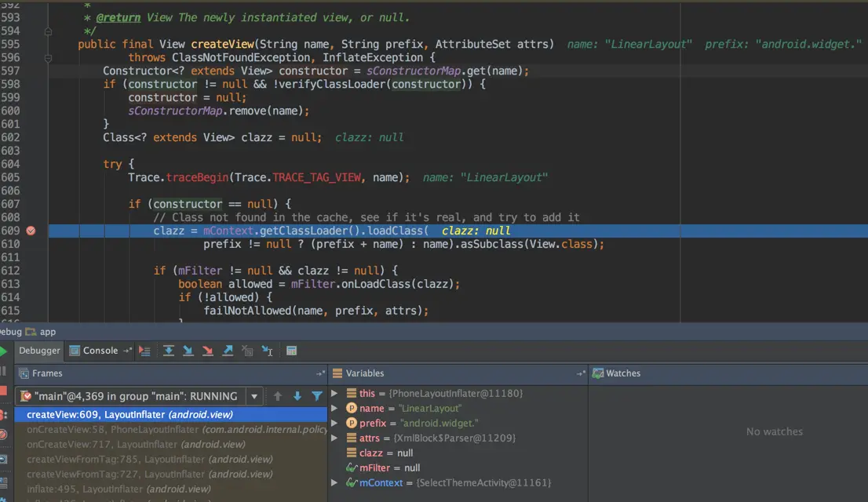Click sConstructorMap on line 597
Screen dimensions: 868x502
(413, 71)
